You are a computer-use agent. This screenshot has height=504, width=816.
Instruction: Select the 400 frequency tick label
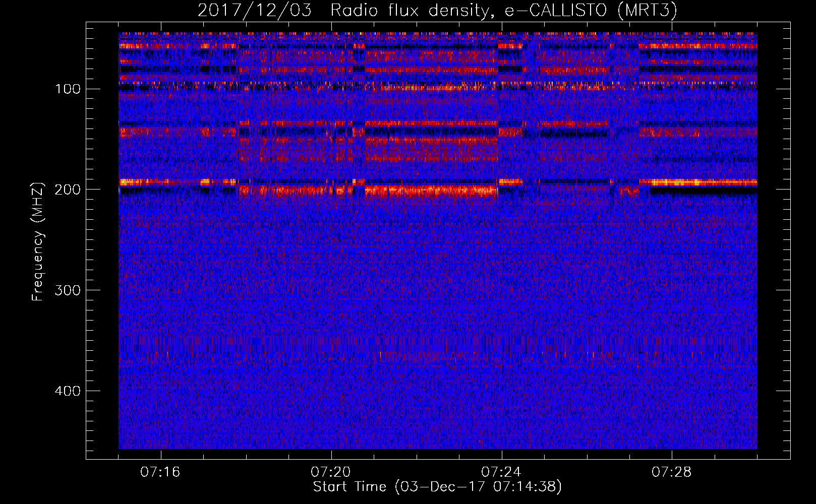pos(68,391)
